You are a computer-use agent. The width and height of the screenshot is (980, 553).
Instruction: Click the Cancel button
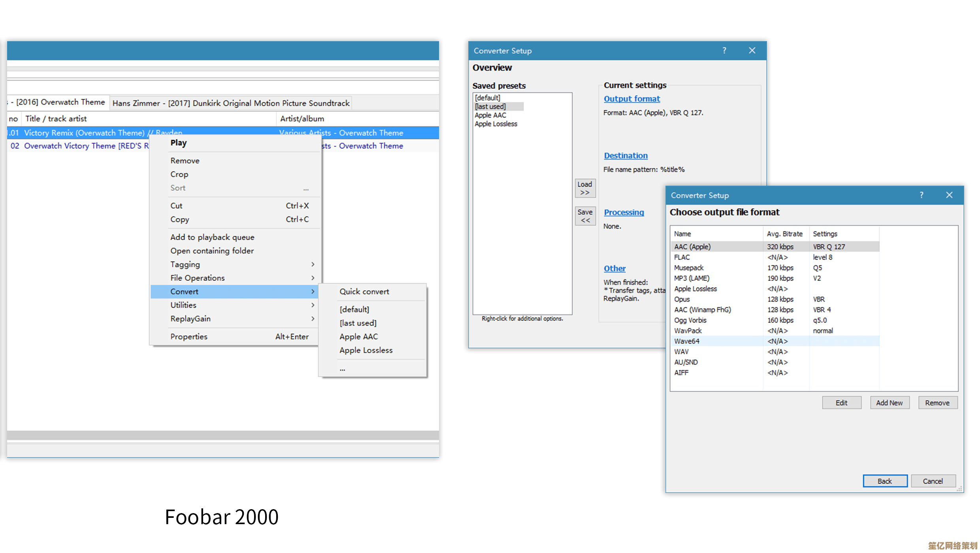(933, 481)
